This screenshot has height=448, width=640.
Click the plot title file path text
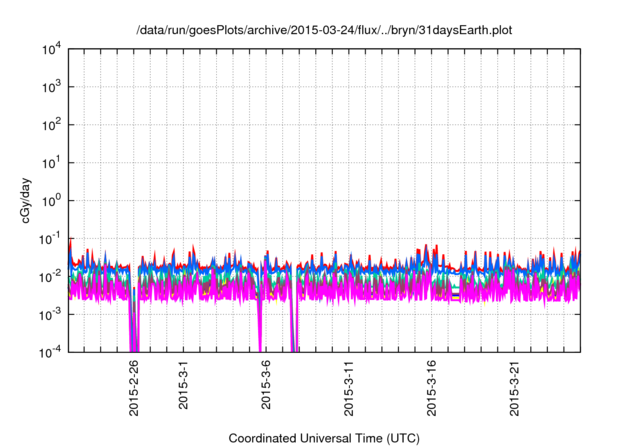pos(324,30)
